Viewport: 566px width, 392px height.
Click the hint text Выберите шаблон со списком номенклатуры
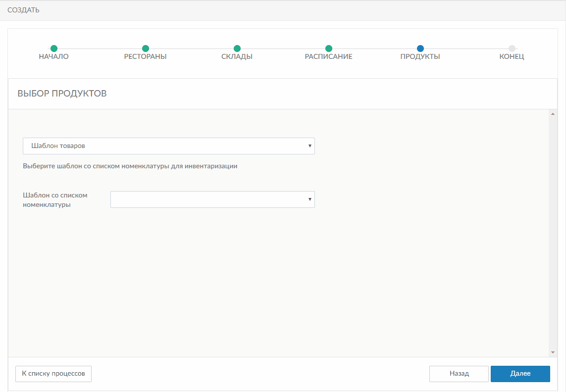tap(130, 166)
